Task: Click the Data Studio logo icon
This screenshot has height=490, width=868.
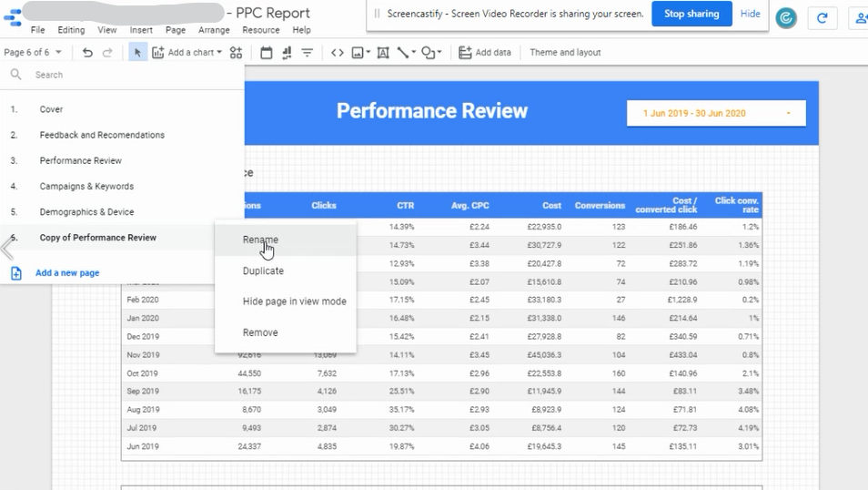Action: (12, 17)
